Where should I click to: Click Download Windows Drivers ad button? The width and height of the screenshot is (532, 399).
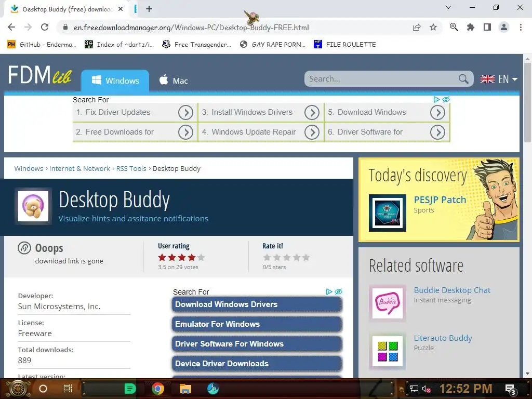257,304
